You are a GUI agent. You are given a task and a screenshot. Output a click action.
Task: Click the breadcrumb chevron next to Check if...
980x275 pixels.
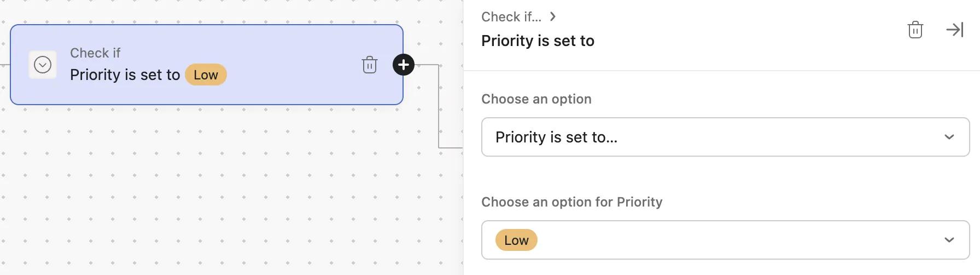click(x=553, y=16)
